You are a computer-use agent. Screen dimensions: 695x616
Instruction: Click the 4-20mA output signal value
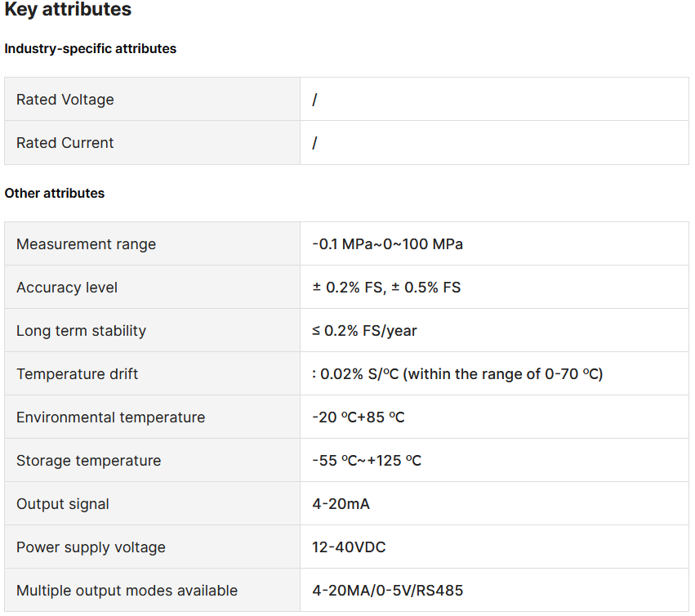pos(341,504)
